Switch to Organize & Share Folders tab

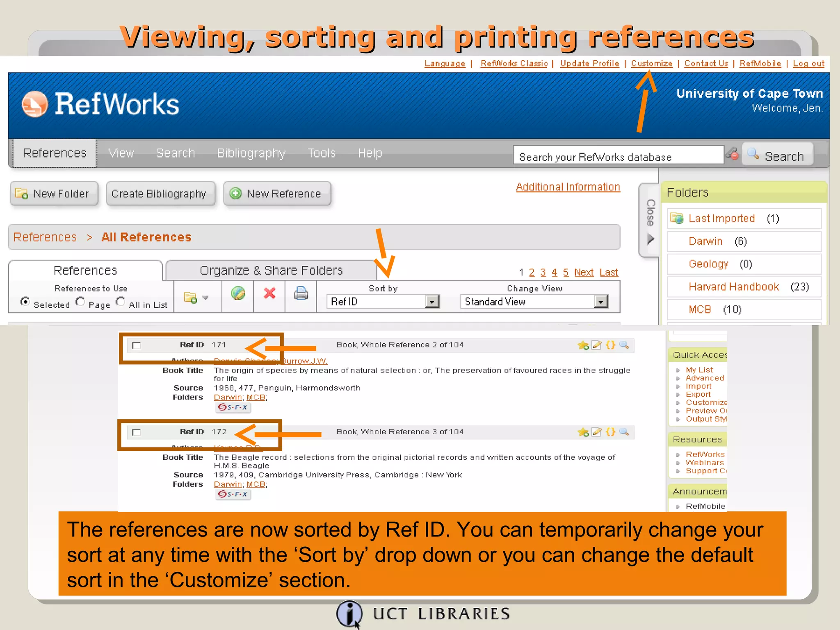coord(271,270)
